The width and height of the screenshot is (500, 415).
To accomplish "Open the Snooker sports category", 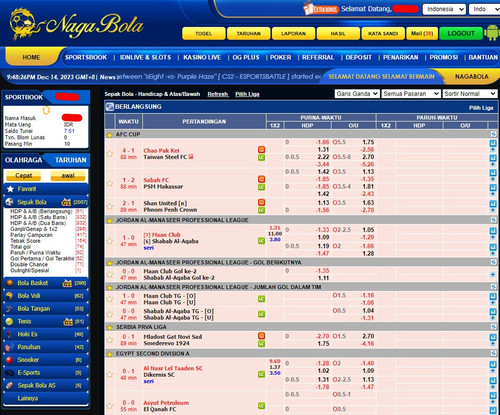I will tap(46, 360).
